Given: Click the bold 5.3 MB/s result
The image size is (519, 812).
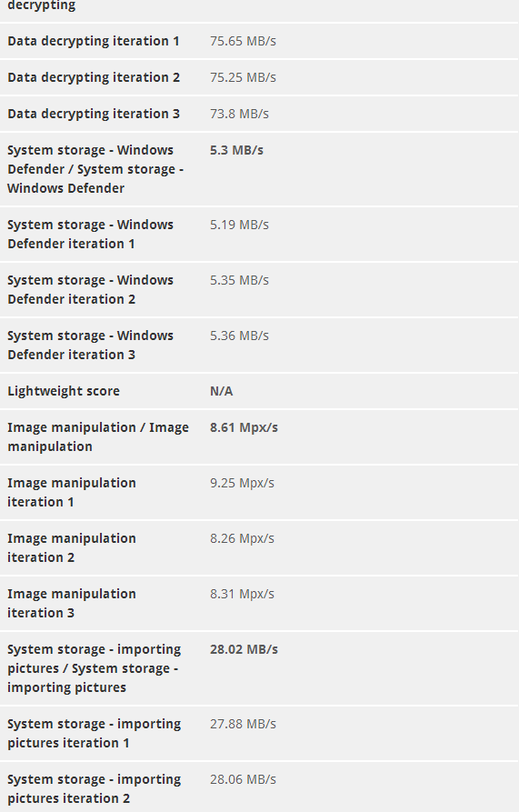Looking at the screenshot, I should [x=236, y=150].
